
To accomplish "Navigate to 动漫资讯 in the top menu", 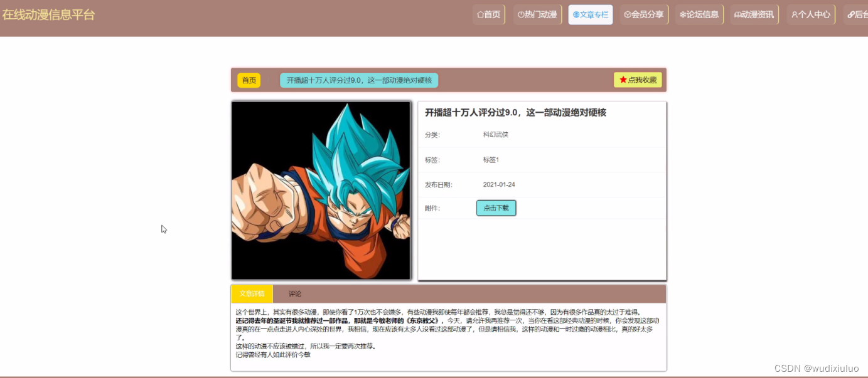I will (754, 14).
